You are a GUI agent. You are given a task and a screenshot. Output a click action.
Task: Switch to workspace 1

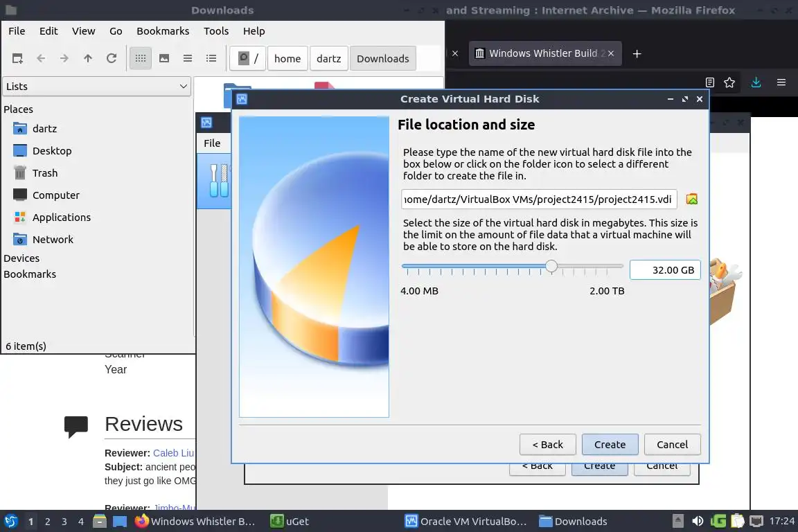click(x=31, y=522)
